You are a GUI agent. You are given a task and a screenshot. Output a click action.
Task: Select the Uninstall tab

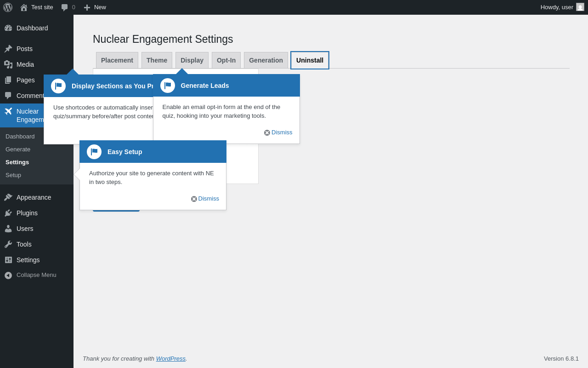pos(310,60)
